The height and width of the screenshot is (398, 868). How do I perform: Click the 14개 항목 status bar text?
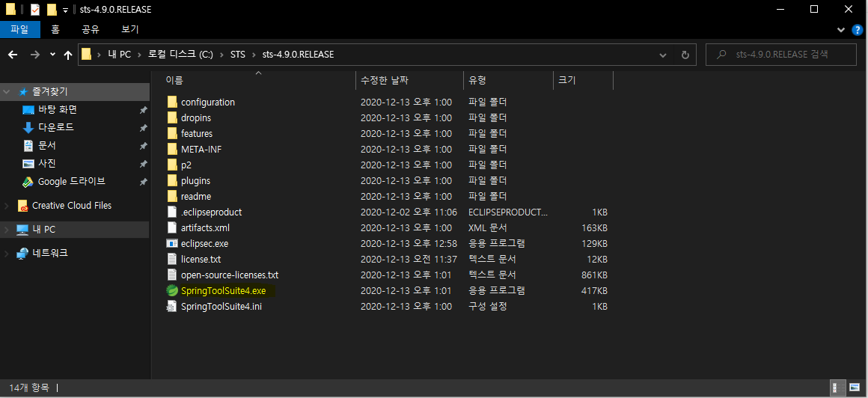click(28, 388)
